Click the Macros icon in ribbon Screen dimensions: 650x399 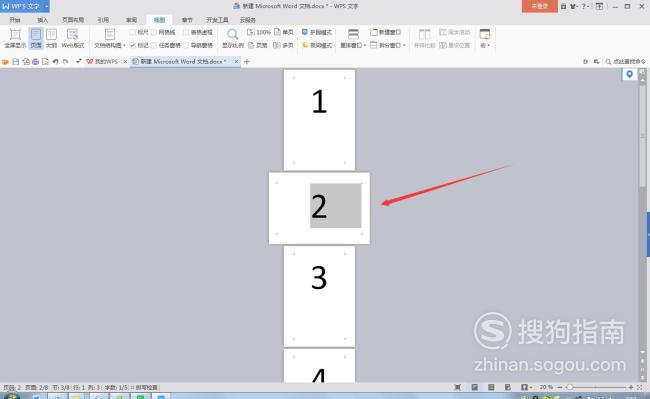point(484,34)
